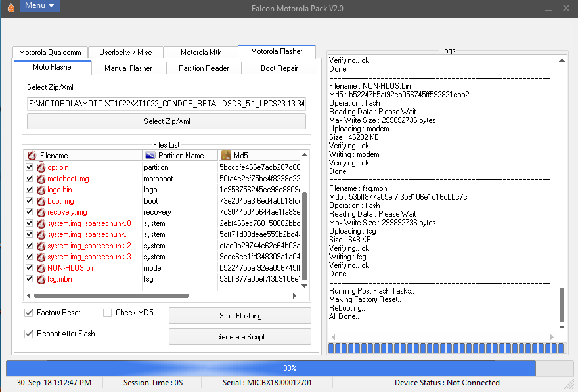Click the Start Flashing button
Viewport: 578px width, 392px height.
tap(240, 316)
